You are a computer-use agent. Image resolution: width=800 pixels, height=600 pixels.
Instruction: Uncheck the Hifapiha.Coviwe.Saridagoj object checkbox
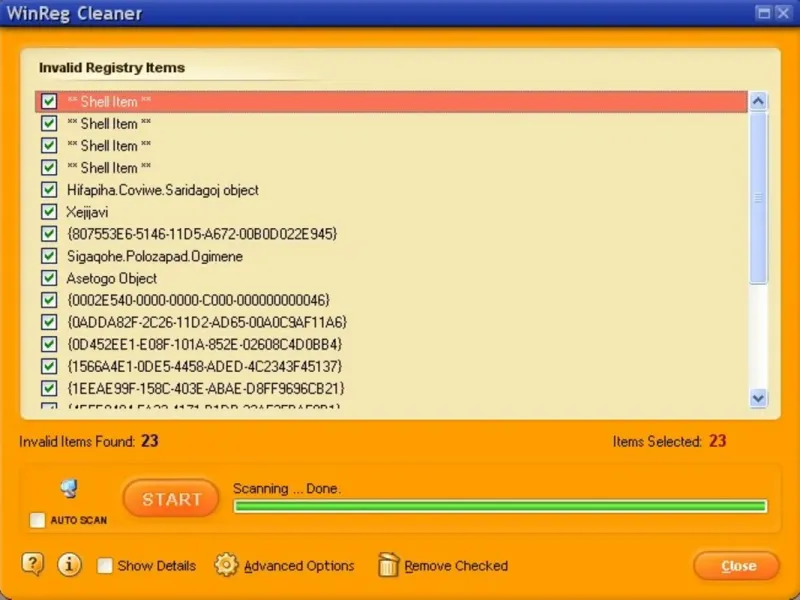click(x=49, y=189)
